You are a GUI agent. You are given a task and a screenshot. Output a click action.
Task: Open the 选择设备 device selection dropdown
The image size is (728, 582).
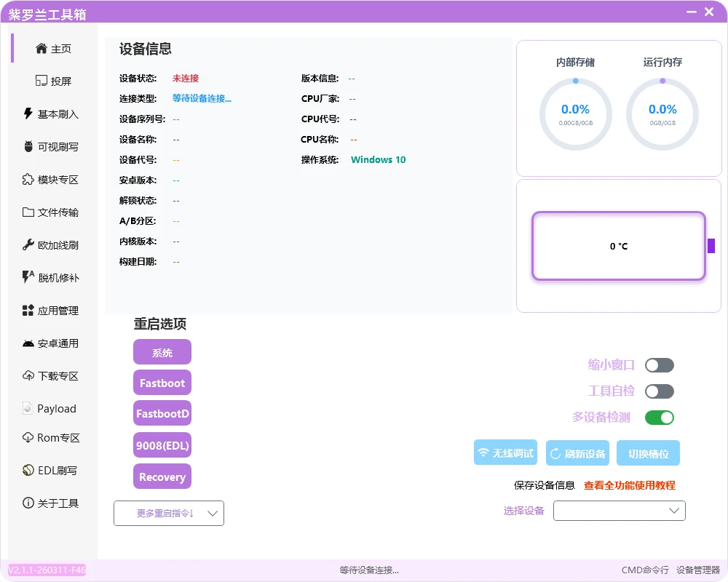coord(619,511)
